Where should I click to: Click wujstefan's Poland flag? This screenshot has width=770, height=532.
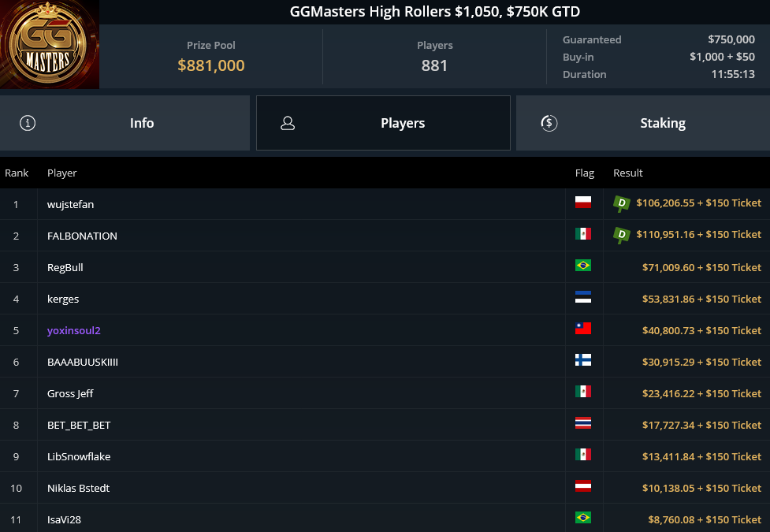(583, 202)
